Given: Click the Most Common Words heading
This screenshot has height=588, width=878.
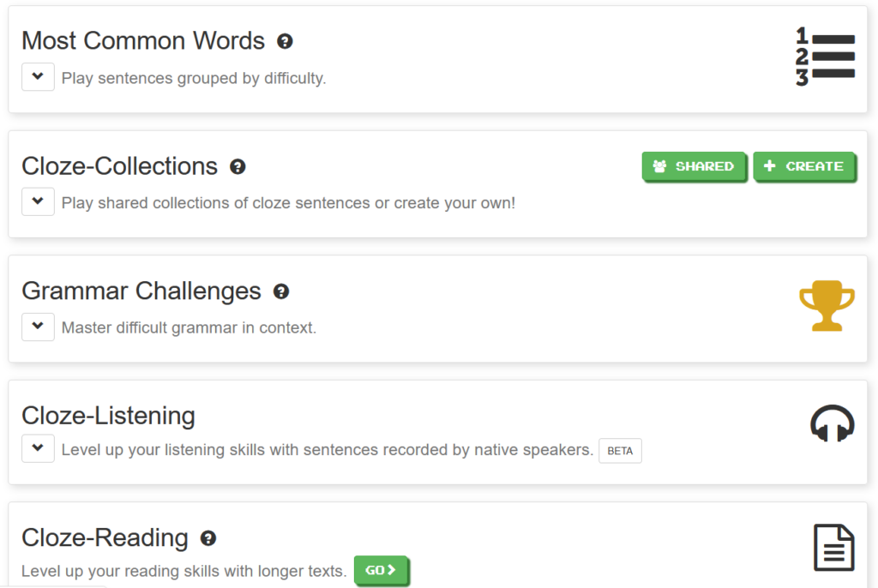Looking at the screenshot, I should click(143, 40).
